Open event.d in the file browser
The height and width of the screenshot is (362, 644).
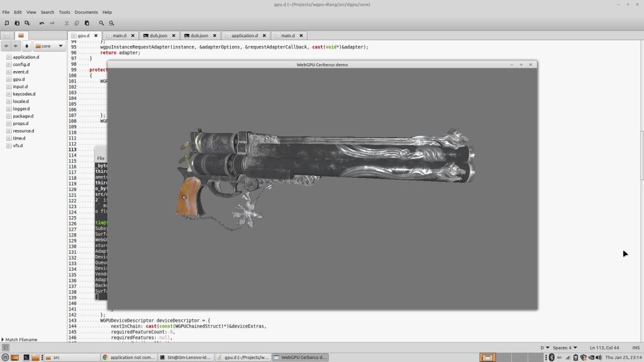click(x=21, y=72)
